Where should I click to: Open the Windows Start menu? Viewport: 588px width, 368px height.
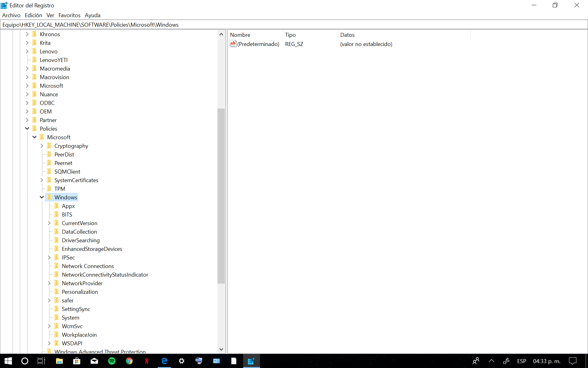(x=8, y=361)
